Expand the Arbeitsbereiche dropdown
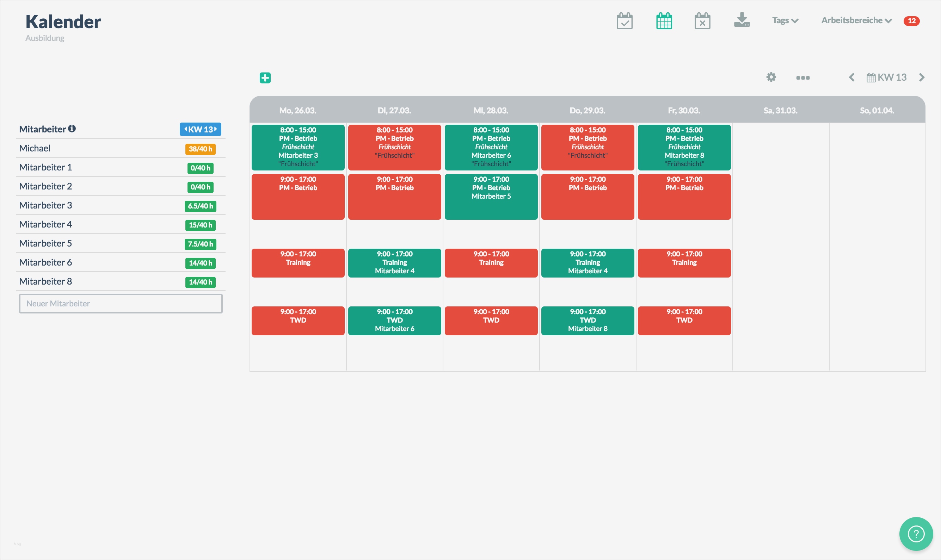941x560 pixels. [x=856, y=20]
